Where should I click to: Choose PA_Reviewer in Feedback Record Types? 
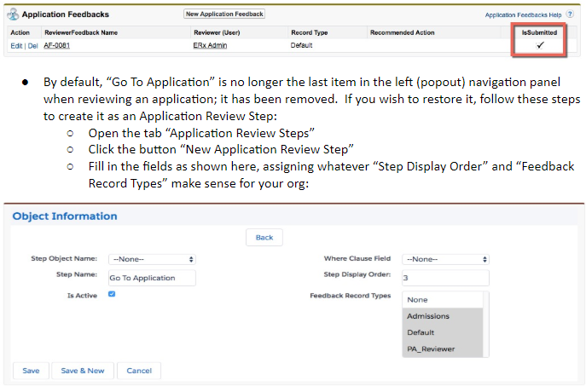pos(431,349)
